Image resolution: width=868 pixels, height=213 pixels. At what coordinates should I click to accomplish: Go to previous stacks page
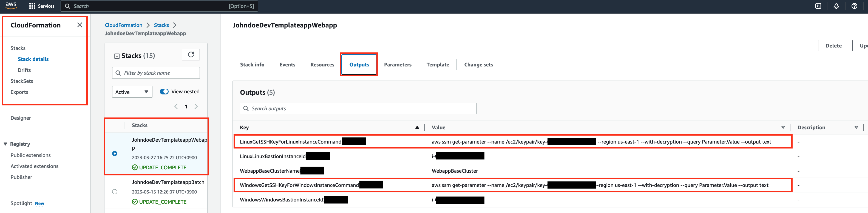click(x=176, y=107)
